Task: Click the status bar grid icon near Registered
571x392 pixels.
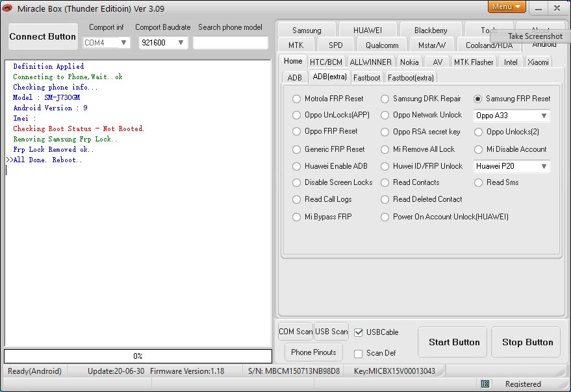Action: coord(485,384)
